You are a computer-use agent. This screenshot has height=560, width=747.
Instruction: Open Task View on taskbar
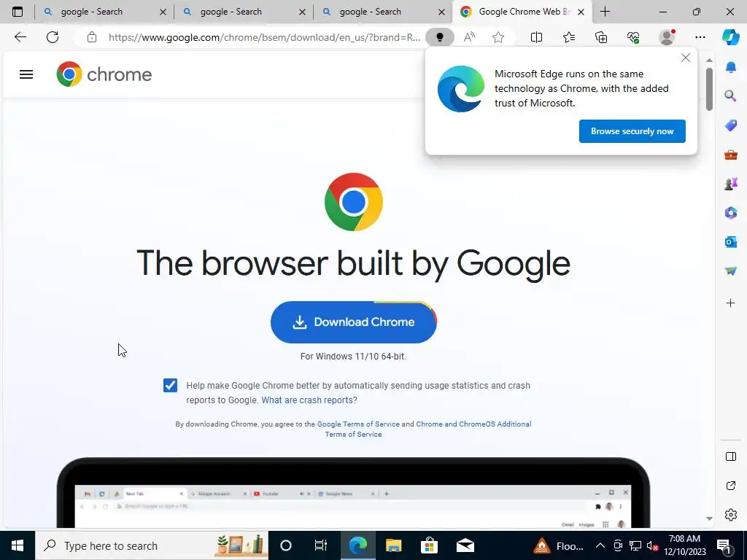(321, 545)
